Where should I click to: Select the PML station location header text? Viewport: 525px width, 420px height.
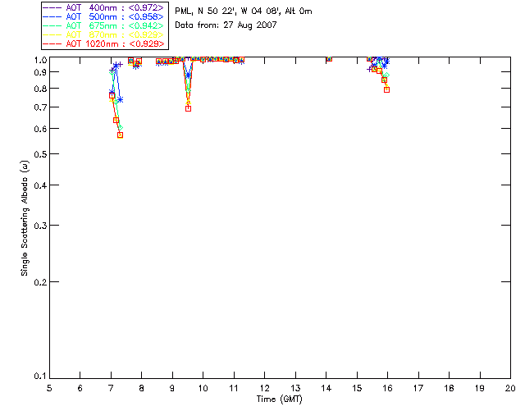pos(244,11)
